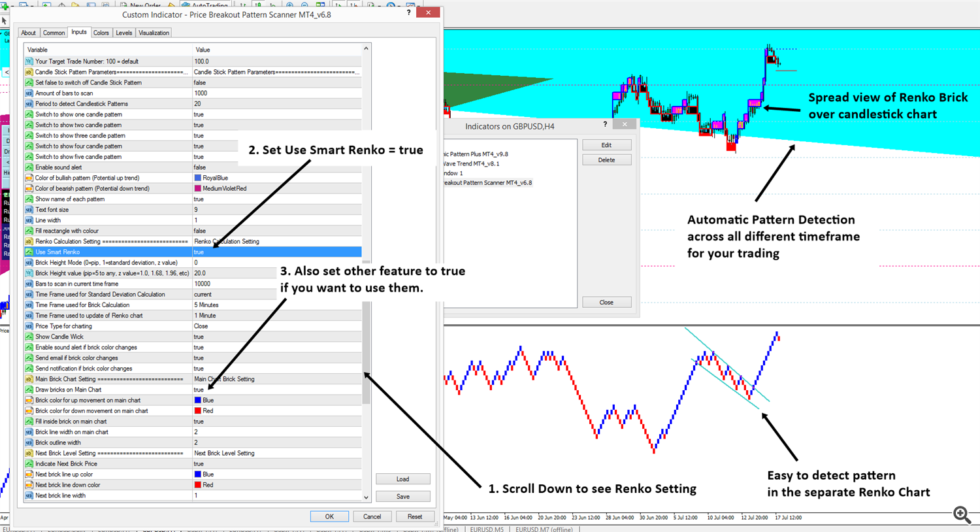980x532 pixels.
Task: Open the Visualization tab
Action: (154, 33)
